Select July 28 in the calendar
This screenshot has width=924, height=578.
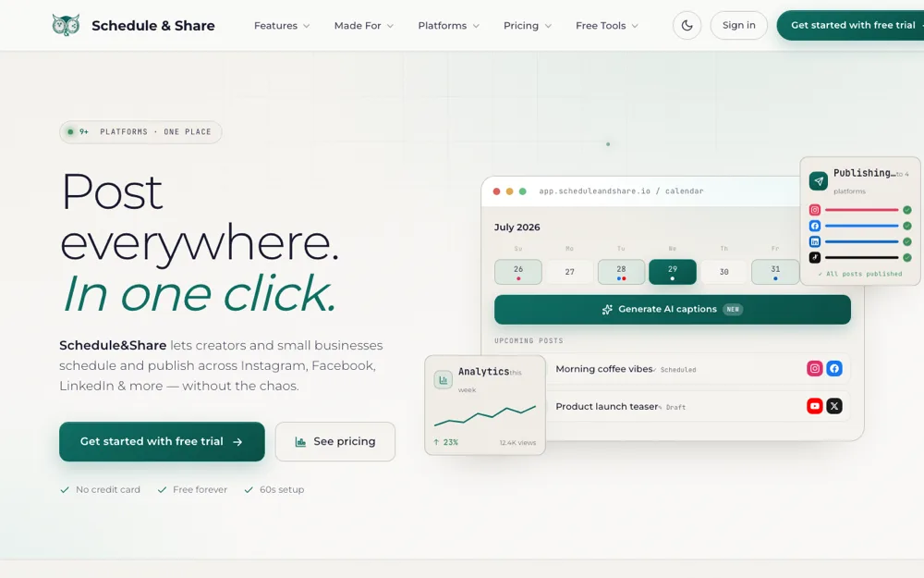click(x=621, y=272)
